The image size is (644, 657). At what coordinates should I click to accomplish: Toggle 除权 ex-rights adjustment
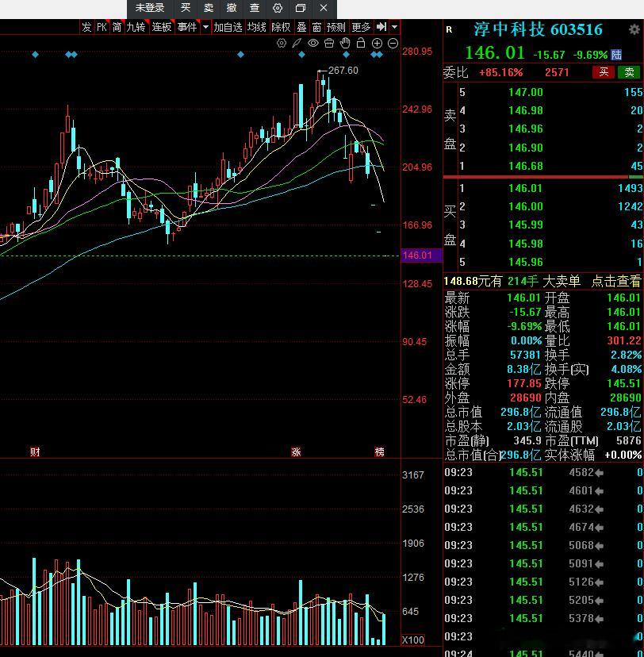click(281, 27)
